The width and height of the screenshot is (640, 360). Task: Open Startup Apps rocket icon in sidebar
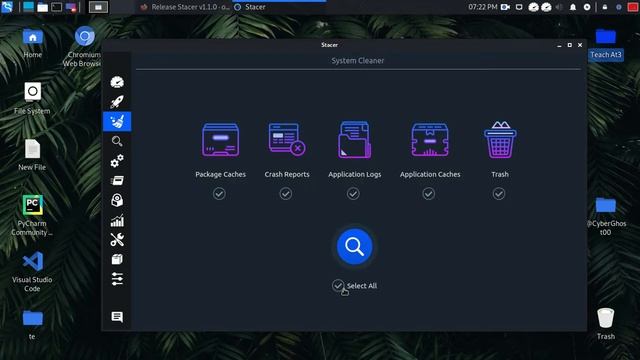117,102
